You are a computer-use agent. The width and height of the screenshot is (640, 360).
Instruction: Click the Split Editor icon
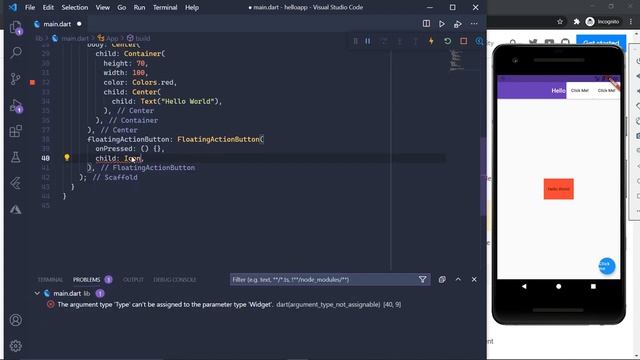point(426,24)
